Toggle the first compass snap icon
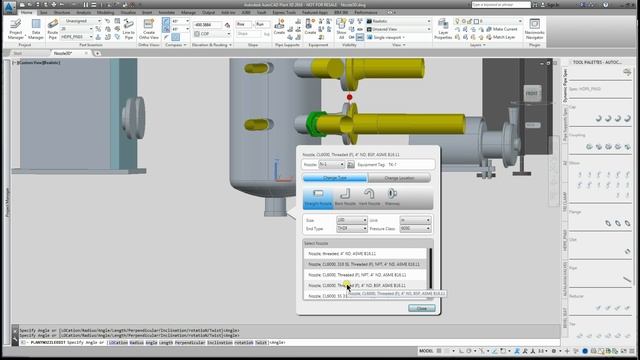This screenshot has width=640, height=360. (x=166, y=21)
